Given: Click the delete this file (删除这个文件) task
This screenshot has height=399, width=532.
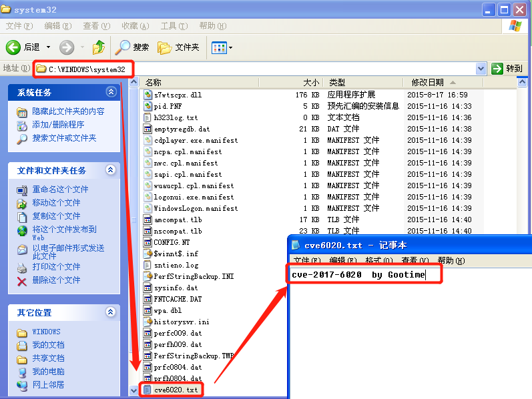Looking at the screenshot, I should (x=56, y=280).
